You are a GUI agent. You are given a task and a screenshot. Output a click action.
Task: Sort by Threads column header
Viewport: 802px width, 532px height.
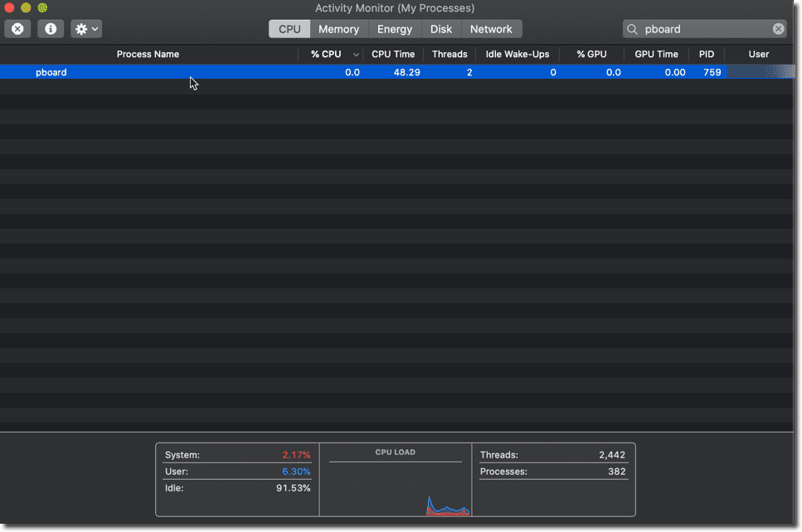(x=450, y=54)
